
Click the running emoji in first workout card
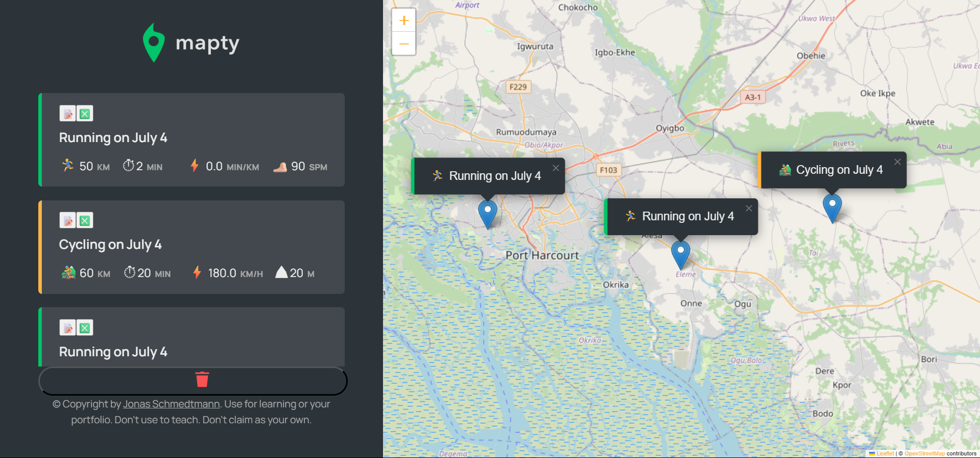coord(68,165)
